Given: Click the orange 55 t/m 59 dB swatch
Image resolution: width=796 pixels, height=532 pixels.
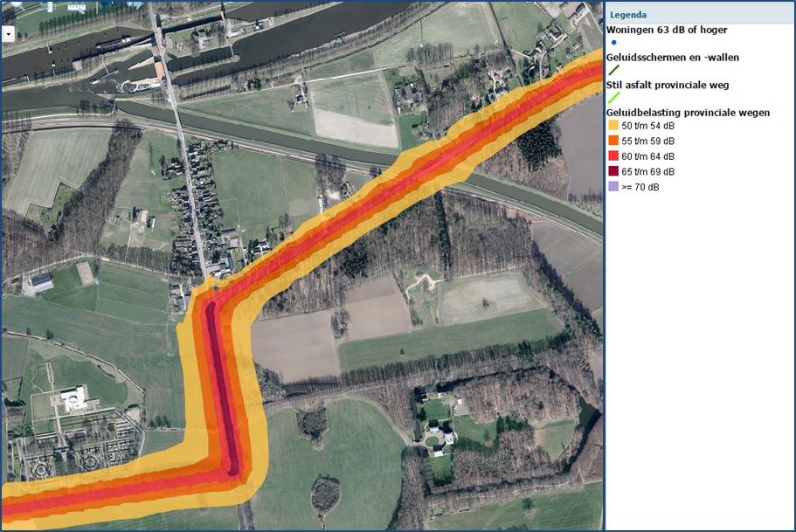Looking at the screenshot, I should click(x=613, y=141).
